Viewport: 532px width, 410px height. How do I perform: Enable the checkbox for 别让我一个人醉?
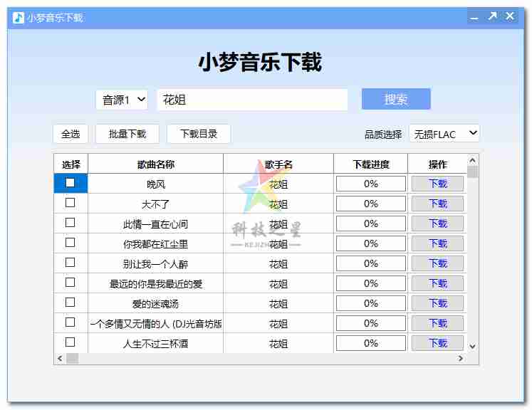point(71,263)
